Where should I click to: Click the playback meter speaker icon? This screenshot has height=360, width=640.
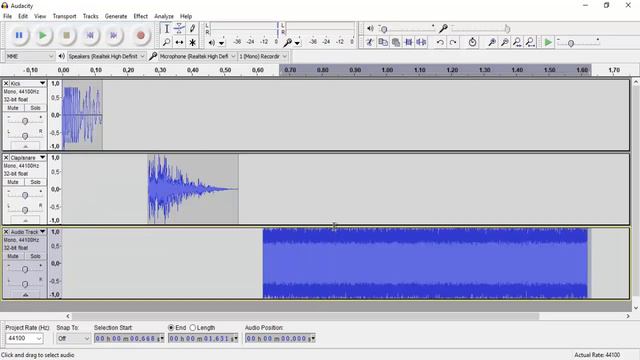(x=211, y=42)
